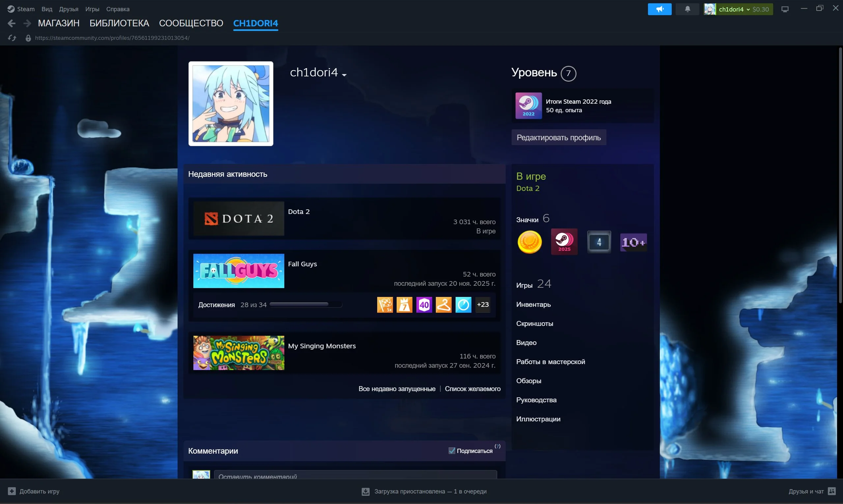The height and width of the screenshot is (504, 843).
Task: Toggle the Подписаться checkbox in comments
Action: point(452,451)
